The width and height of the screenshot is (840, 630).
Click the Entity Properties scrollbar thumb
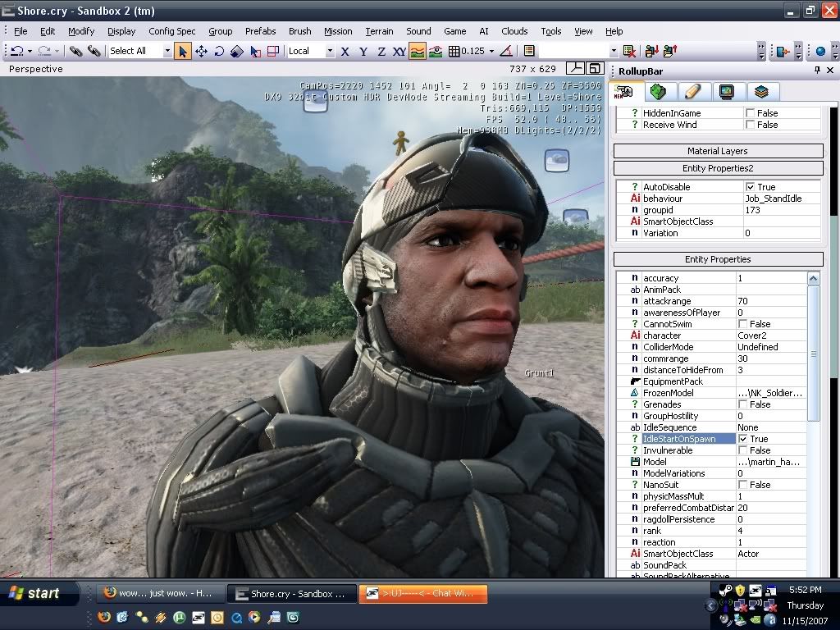[813, 354]
